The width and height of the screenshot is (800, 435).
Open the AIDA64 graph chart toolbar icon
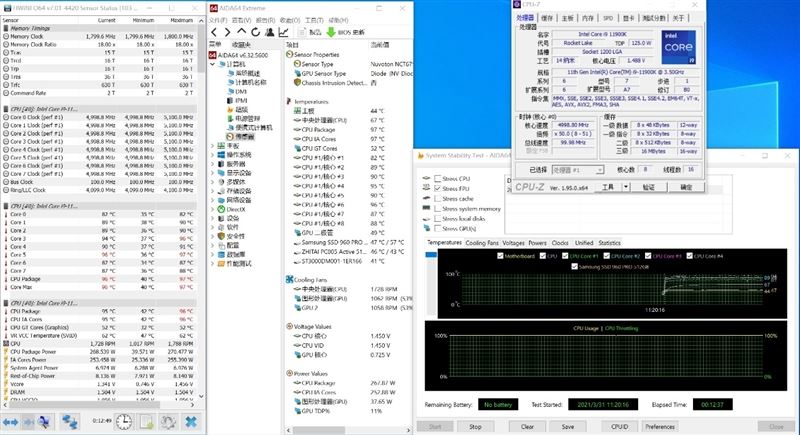click(283, 32)
